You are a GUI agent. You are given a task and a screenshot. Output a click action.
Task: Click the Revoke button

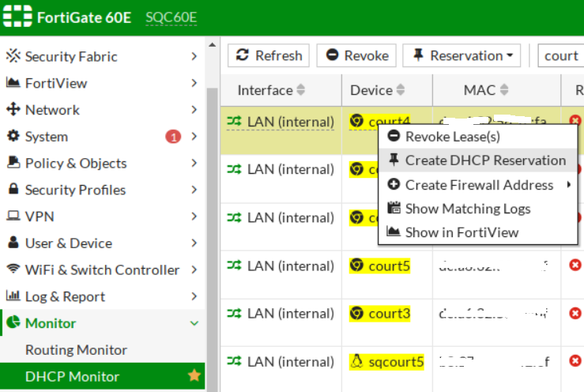click(x=356, y=55)
